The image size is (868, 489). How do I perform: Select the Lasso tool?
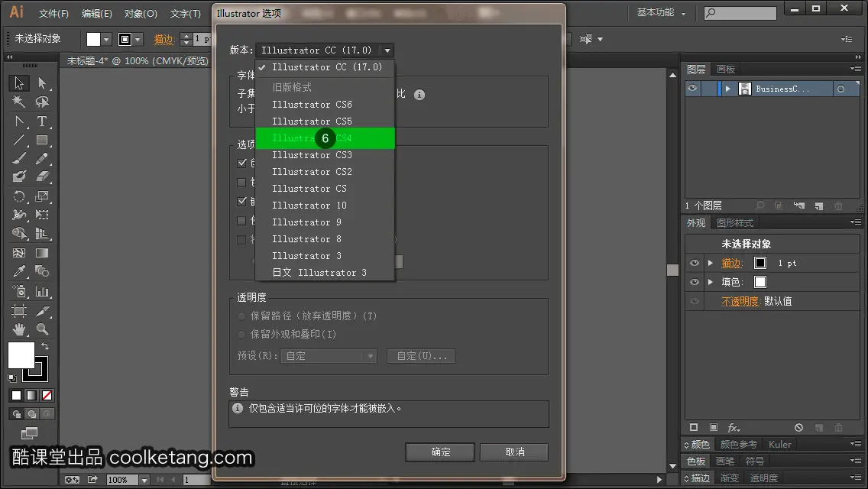tap(42, 102)
